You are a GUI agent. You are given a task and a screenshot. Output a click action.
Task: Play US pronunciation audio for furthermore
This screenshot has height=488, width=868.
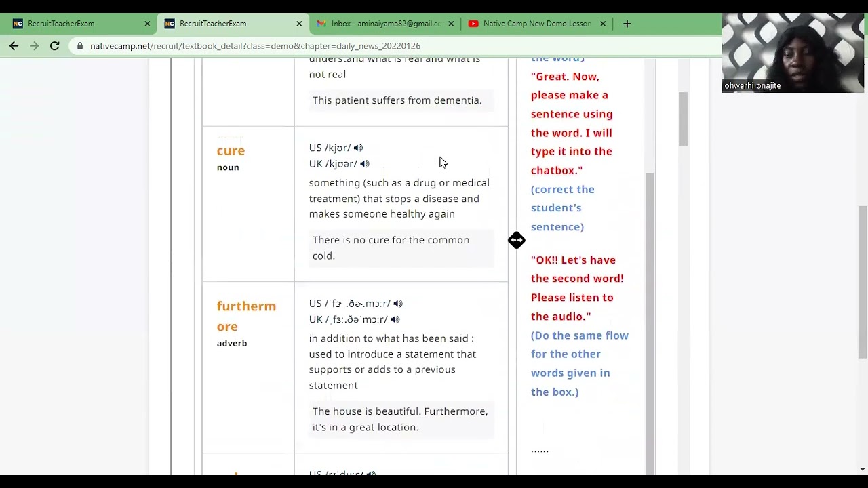[398, 304]
